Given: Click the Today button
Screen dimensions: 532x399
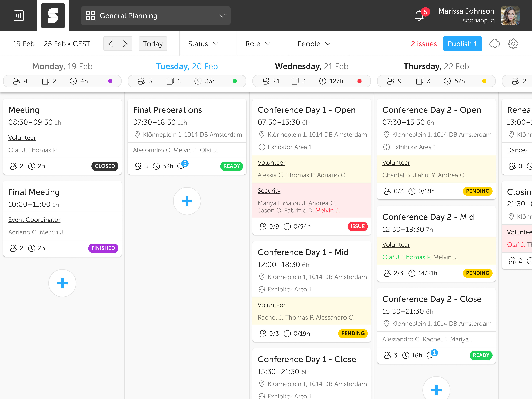Looking at the screenshot, I should (x=153, y=44).
